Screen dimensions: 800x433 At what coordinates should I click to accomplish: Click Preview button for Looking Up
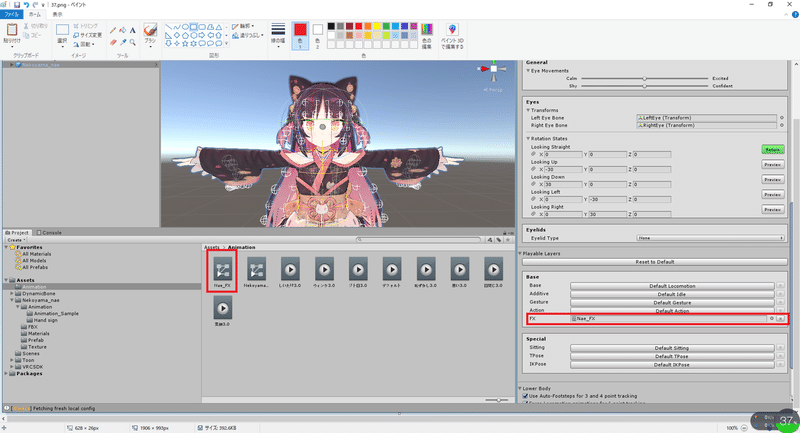click(x=772, y=165)
